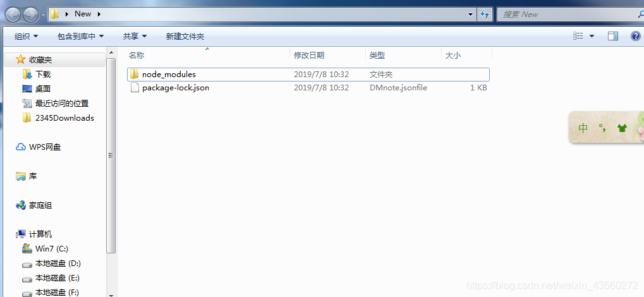
Task: Open 最近访问的位置
Action: tap(62, 104)
